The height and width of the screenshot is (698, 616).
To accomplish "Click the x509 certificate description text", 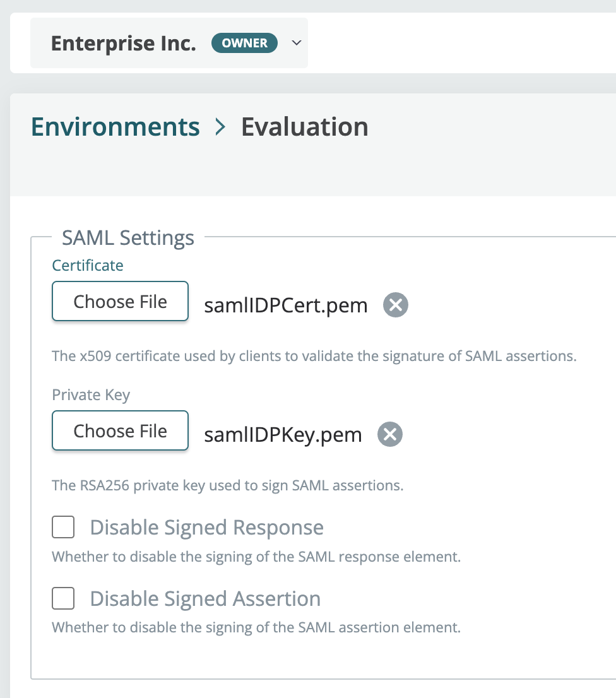I will (x=314, y=356).
